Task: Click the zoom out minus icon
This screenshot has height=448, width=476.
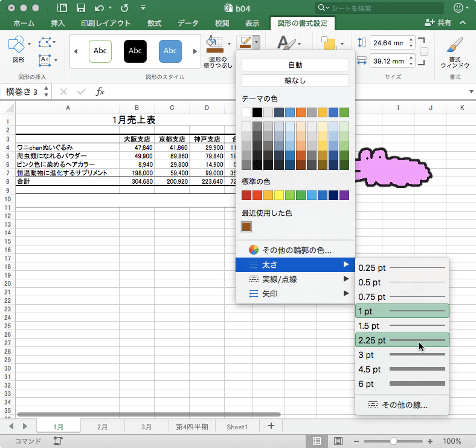Action: pos(356,441)
